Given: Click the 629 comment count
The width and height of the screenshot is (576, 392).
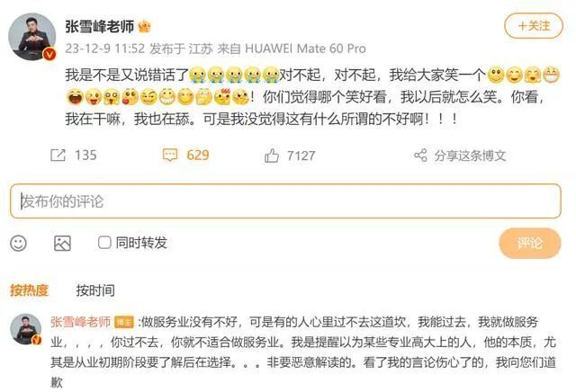Looking at the screenshot, I should [198, 156].
